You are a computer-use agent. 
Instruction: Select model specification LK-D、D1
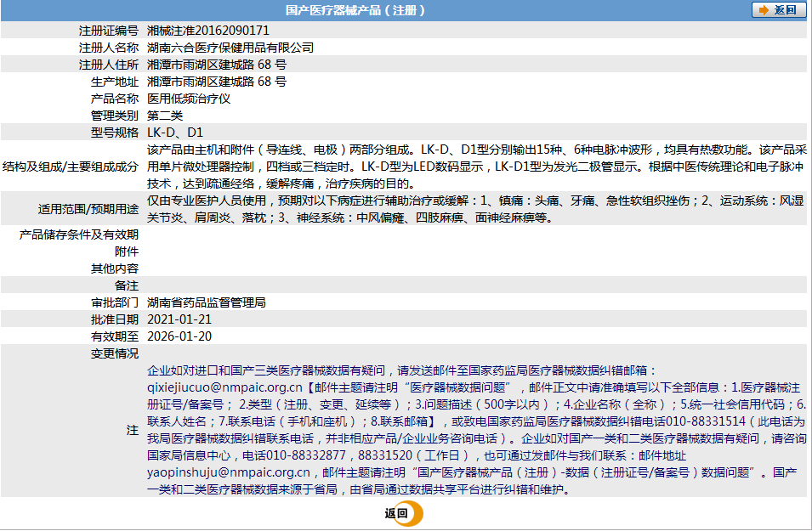click(175, 133)
